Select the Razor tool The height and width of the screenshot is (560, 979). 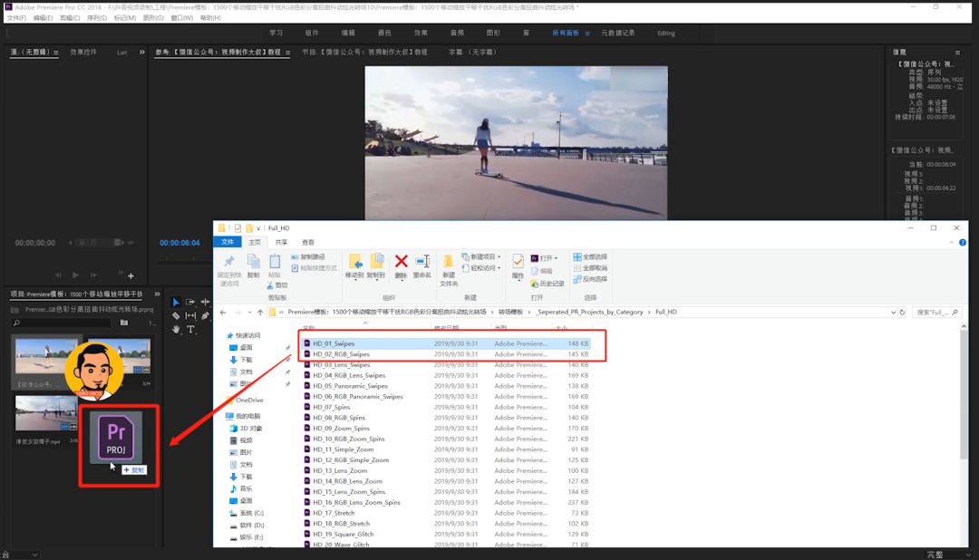click(x=176, y=316)
